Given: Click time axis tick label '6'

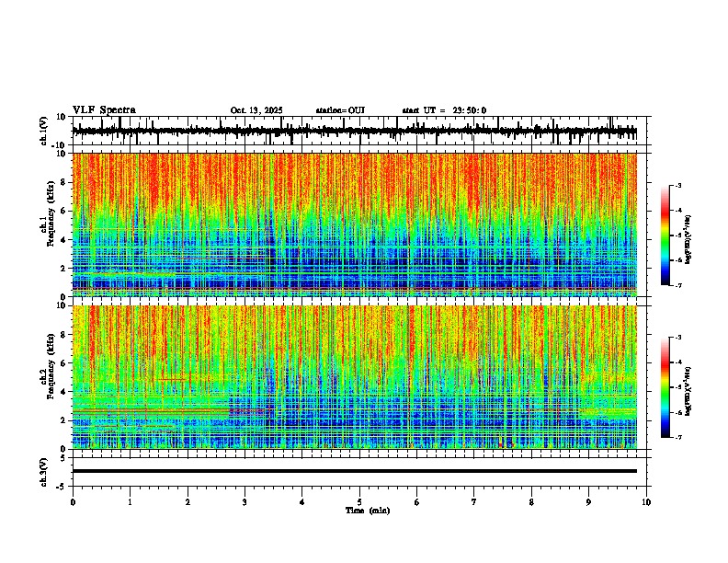Looking at the screenshot, I should coord(417,502).
